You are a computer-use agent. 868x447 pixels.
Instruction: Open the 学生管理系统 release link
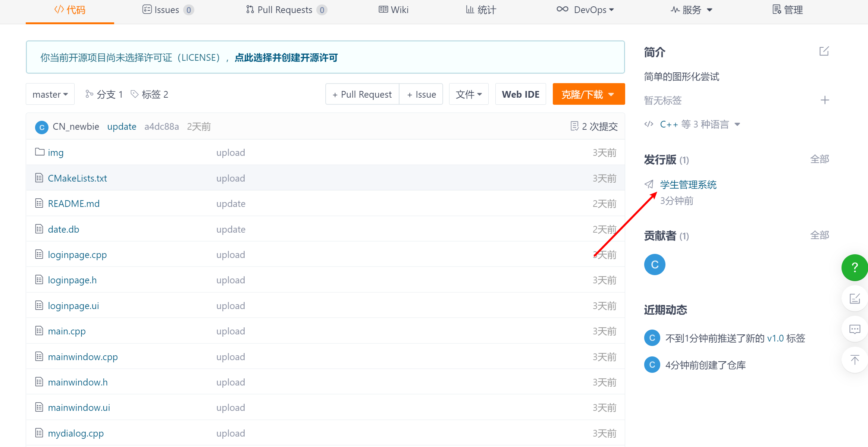688,185
